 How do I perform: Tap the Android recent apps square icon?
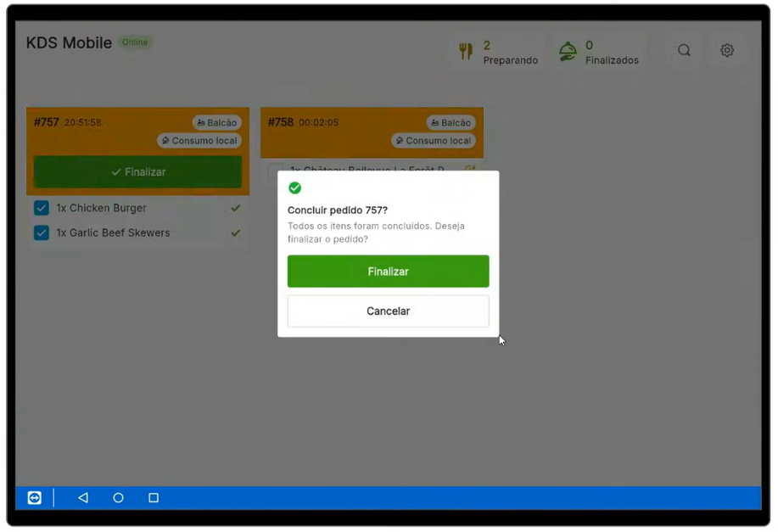tap(154, 497)
